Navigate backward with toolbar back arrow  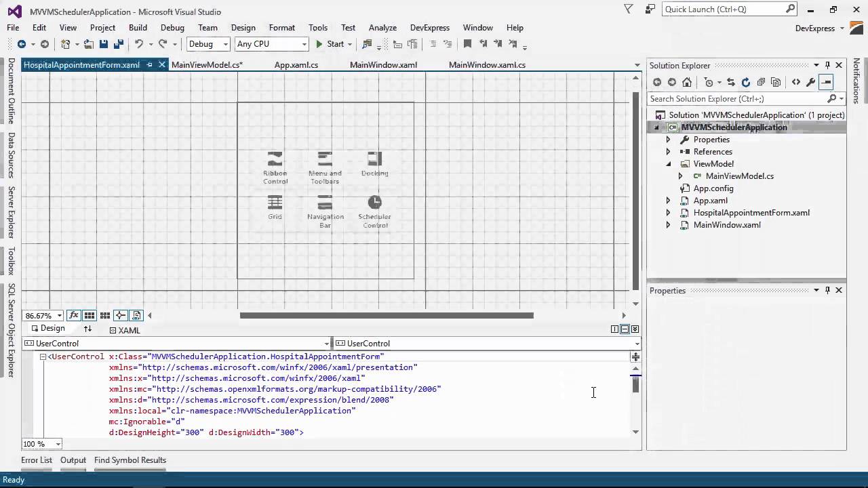coord(22,44)
